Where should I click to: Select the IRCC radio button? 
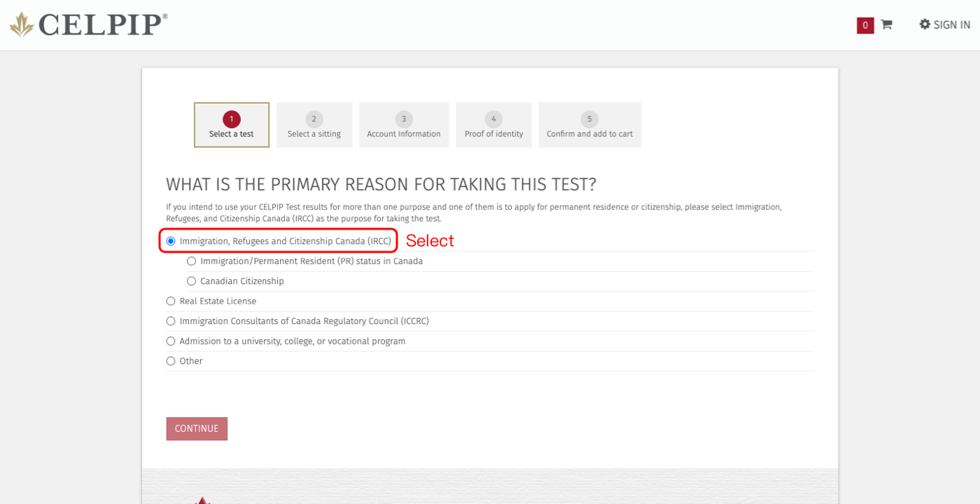click(x=171, y=241)
